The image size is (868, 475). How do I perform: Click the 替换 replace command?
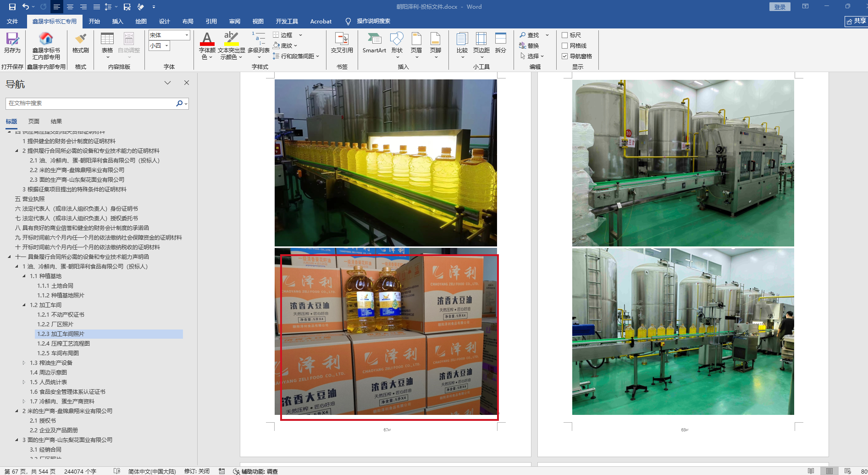529,45
